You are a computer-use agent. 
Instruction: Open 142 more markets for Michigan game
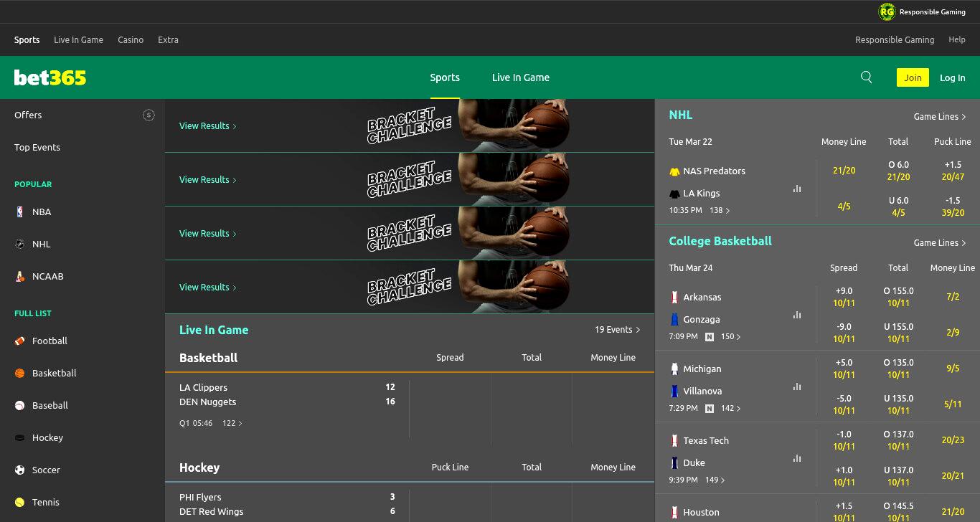point(731,408)
